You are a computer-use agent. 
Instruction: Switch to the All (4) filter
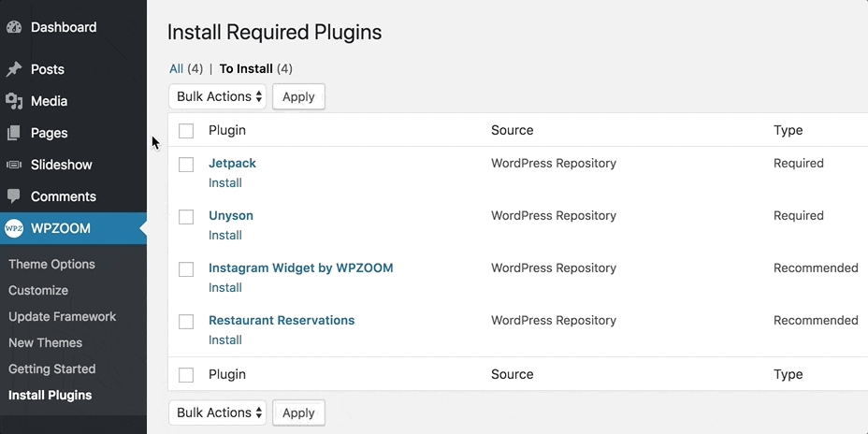186,68
